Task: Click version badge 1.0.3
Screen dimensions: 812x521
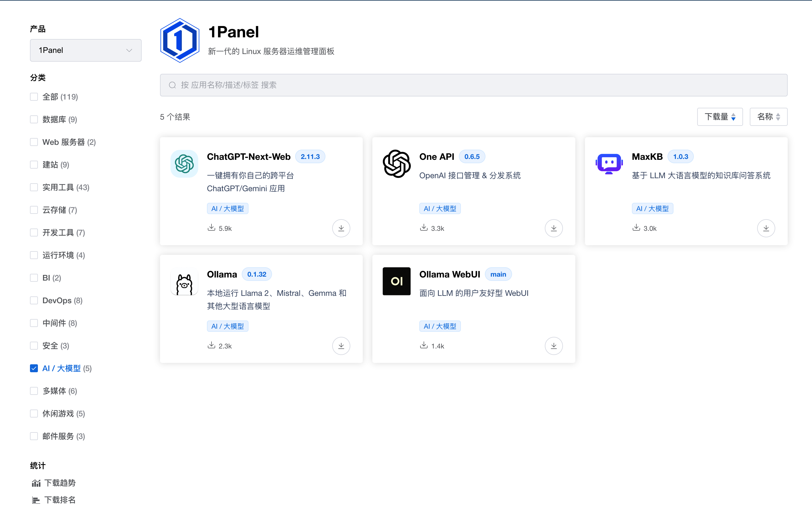Action: [681, 157]
